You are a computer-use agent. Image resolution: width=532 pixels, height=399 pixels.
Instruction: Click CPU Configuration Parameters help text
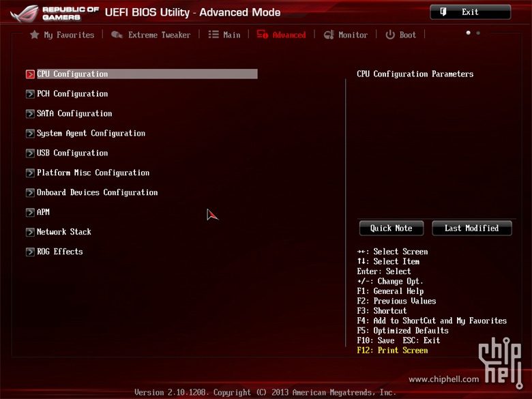pyautogui.click(x=415, y=74)
